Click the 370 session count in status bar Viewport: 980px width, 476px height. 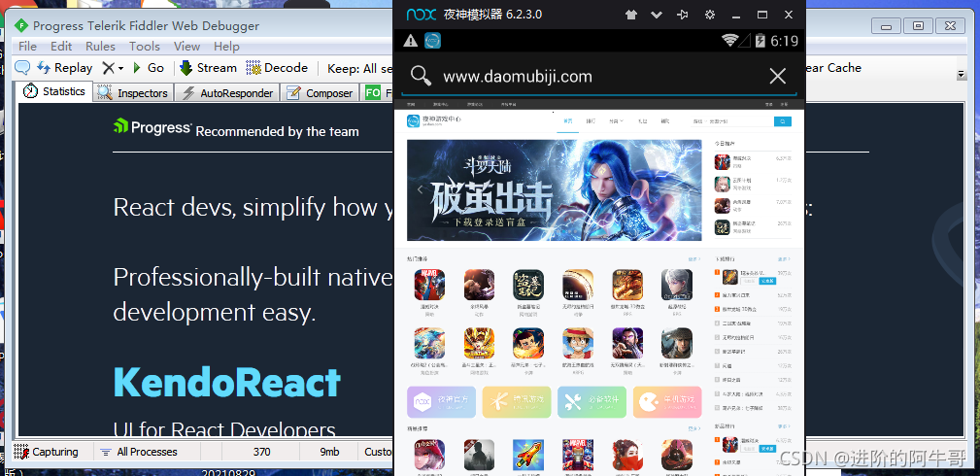262,452
